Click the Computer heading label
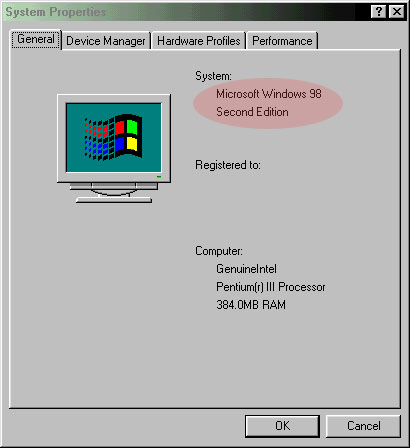This screenshot has width=410, height=448. click(x=219, y=251)
